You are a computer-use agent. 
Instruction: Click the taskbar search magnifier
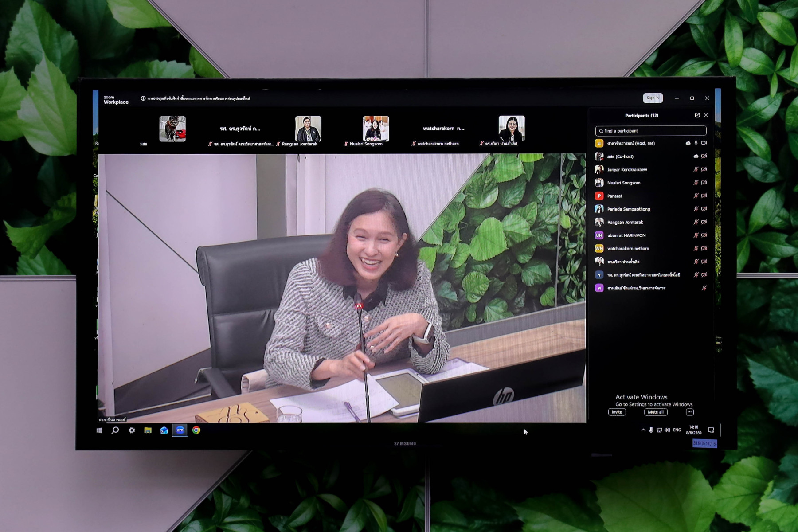pos(115,430)
